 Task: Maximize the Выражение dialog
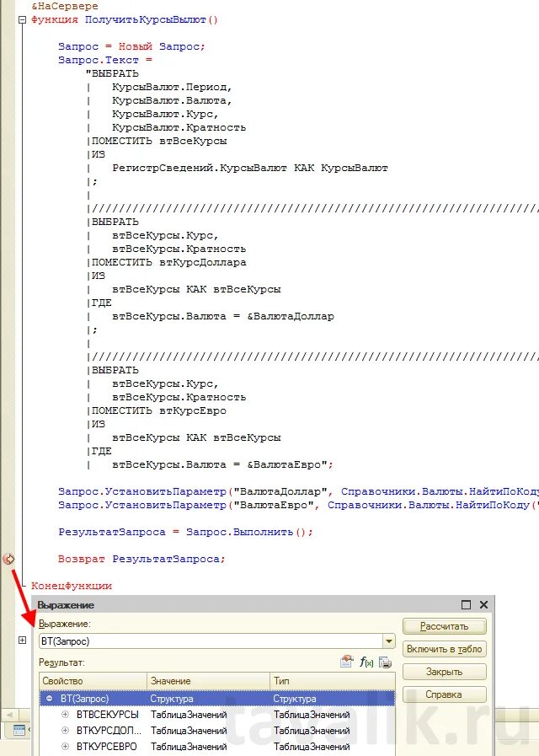point(466,604)
